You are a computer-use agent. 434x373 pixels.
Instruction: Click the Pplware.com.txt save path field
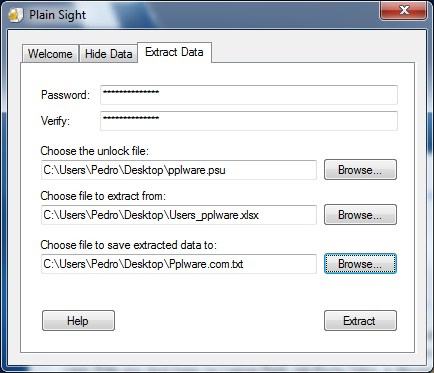[x=179, y=264]
